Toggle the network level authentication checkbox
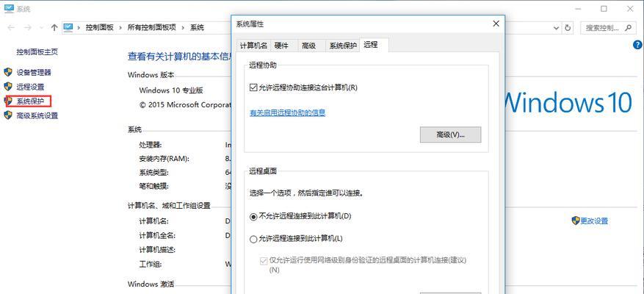The width and height of the screenshot is (644, 294). pyautogui.click(x=264, y=261)
